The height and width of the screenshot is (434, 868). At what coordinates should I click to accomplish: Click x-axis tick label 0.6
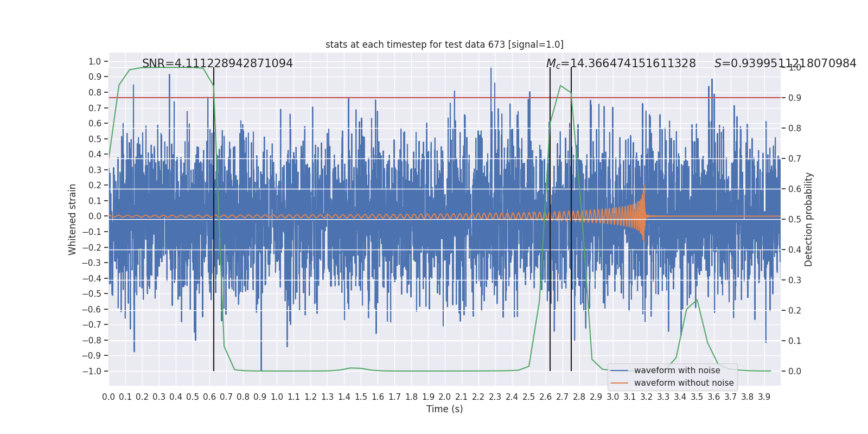(209, 397)
